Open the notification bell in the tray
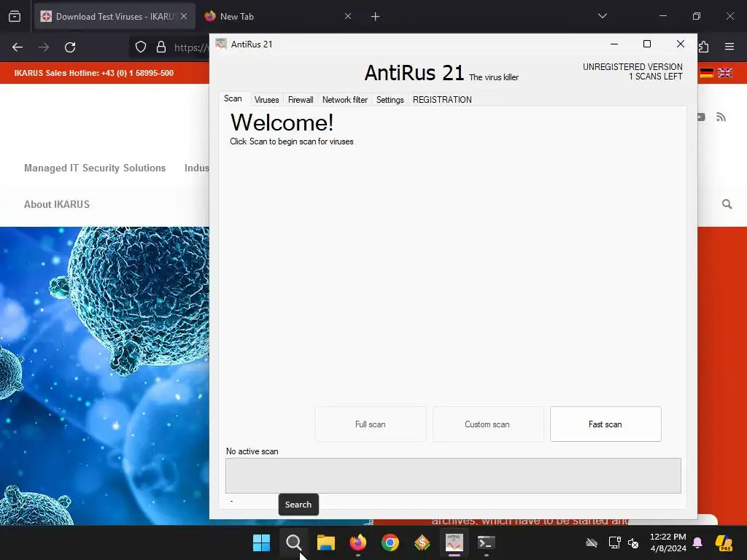The width and height of the screenshot is (747, 560). coord(697,542)
